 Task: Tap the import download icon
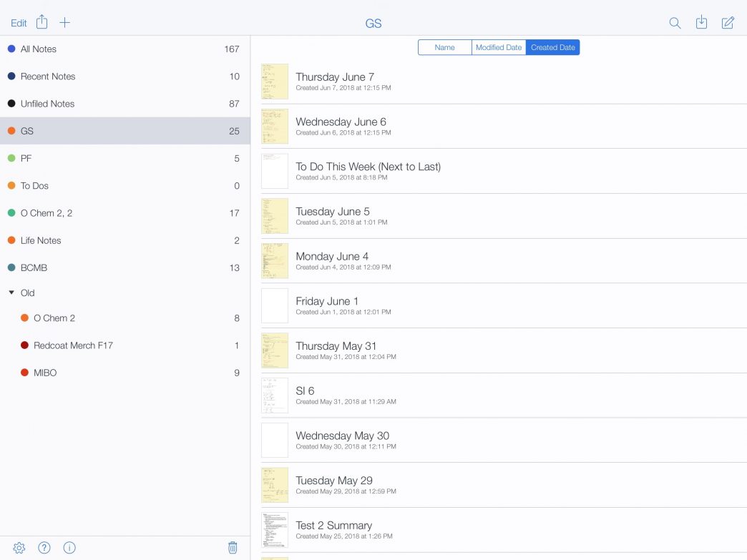tap(701, 22)
